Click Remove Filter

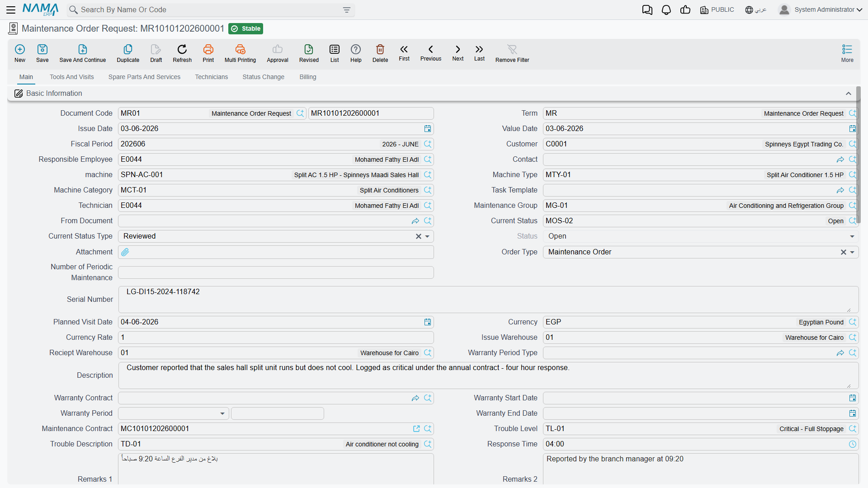(x=512, y=53)
